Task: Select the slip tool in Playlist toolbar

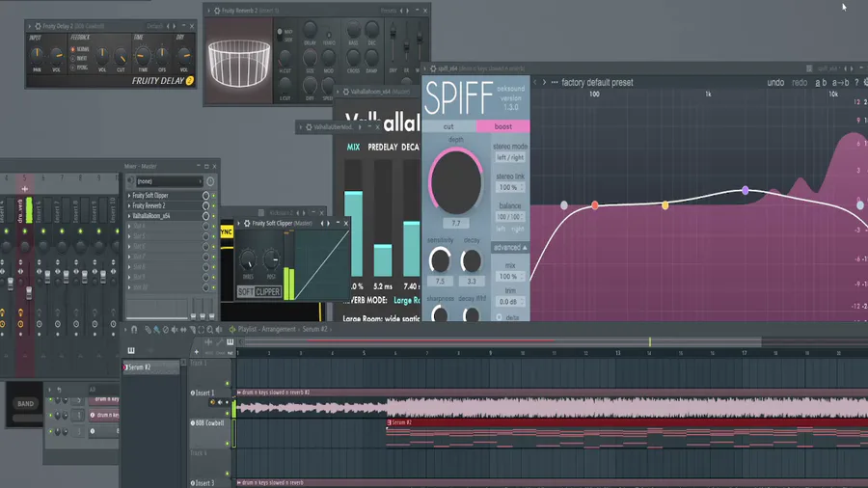Action: point(183,329)
